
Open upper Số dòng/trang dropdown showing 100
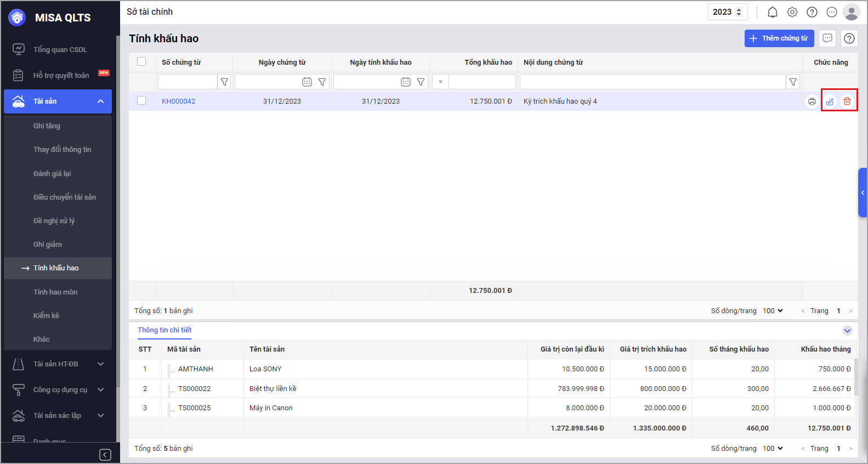point(773,311)
